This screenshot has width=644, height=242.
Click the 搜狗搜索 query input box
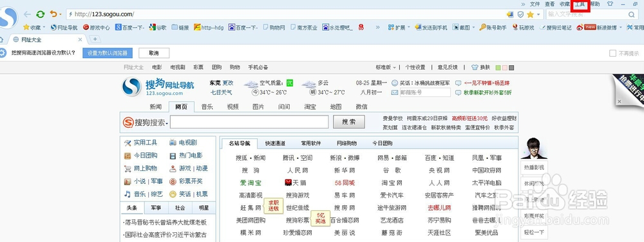tap(249, 122)
